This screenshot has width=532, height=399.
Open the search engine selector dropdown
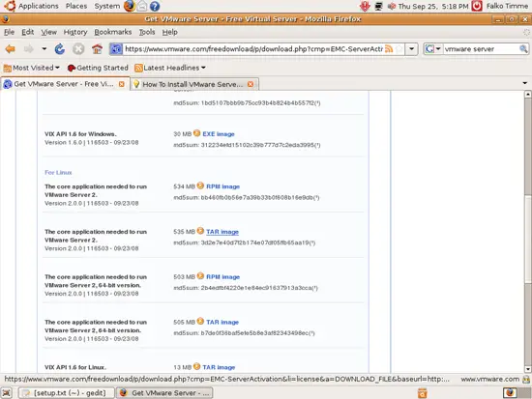[x=433, y=49]
